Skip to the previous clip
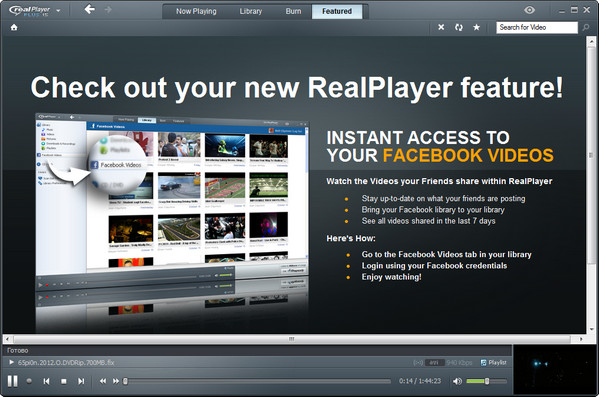The width and height of the screenshot is (599, 397). click(x=46, y=381)
